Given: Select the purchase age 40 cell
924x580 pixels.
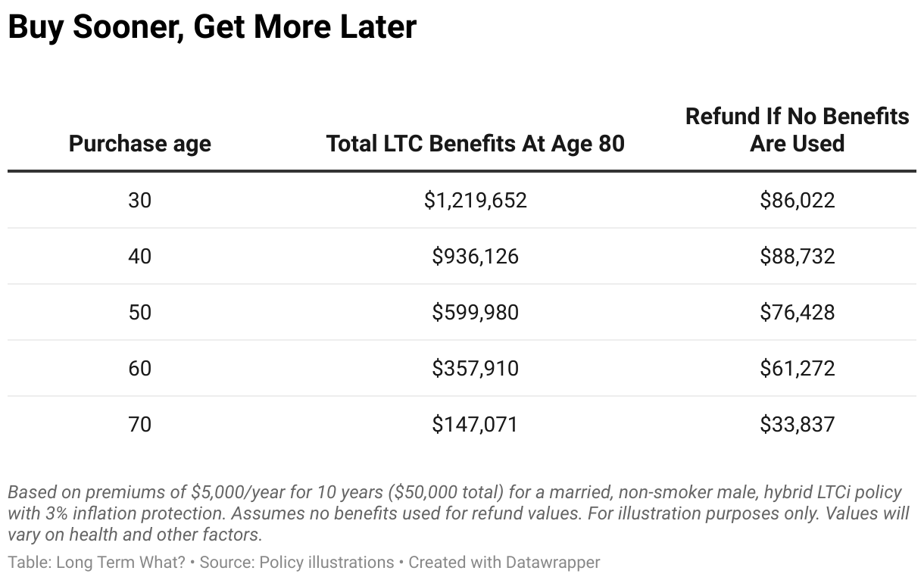Looking at the screenshot, I should pyautogui.click(x=140, y=257).
